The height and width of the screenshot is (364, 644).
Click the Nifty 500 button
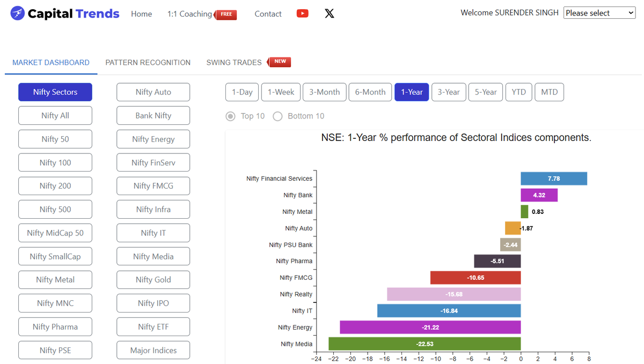pyautogui.click(x=55, y=210)
